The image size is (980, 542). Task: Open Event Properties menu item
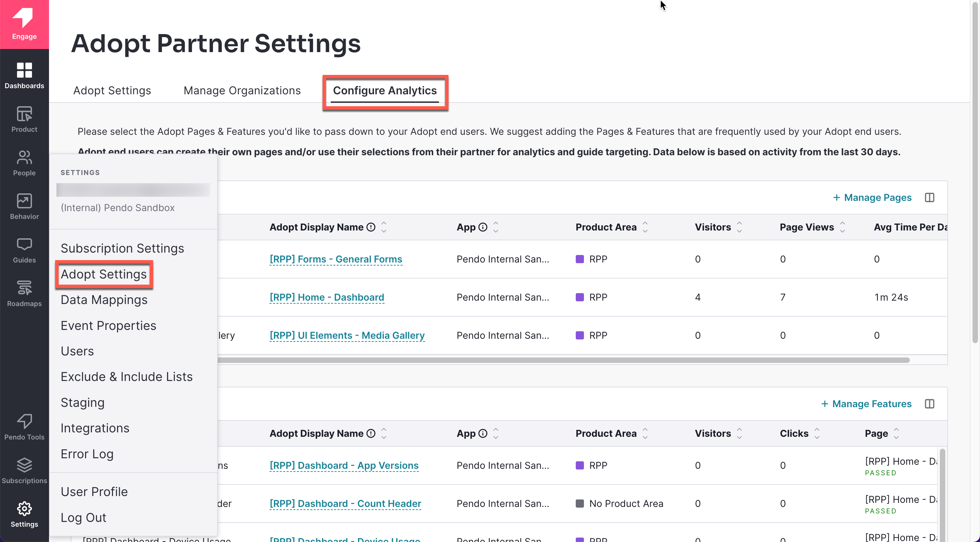click(x=109, y=325)
